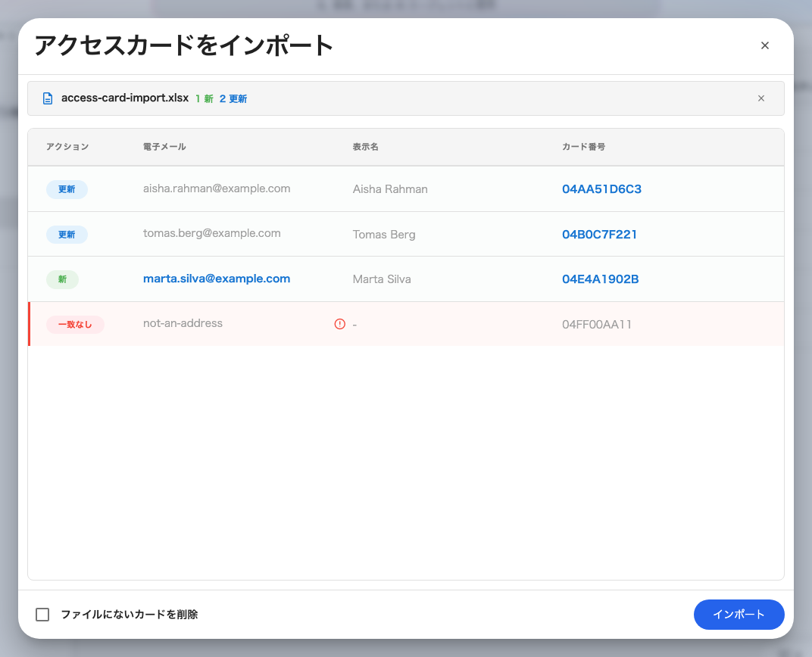
Task: Click the red error icon on not-an-address row
Action: click(339, 324)
